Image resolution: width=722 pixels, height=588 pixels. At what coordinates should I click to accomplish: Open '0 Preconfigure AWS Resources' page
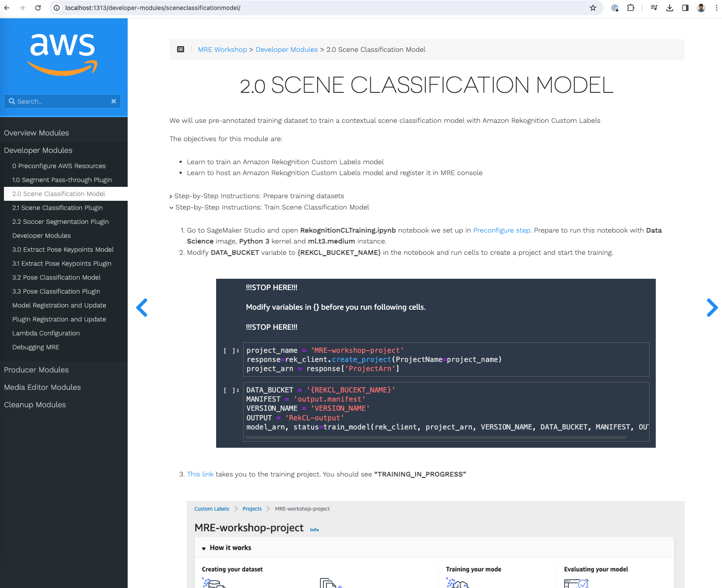pos(59,166)
